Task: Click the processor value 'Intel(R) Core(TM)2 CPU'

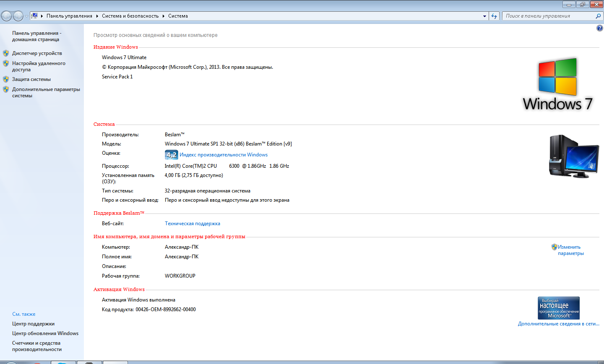Action: pyautogui.click(x=191, y=166)
